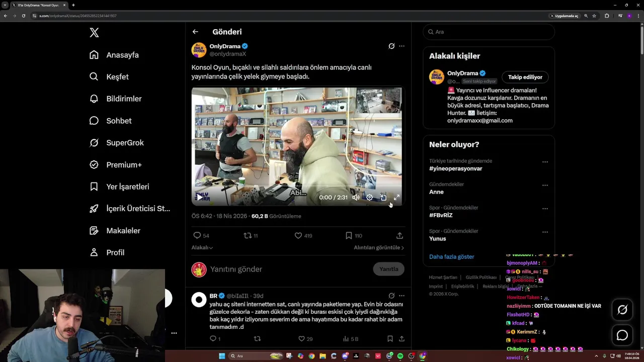Reload the page in the browser
The height and width of the screenshot is (362, 644).
(x=23, y=16)
